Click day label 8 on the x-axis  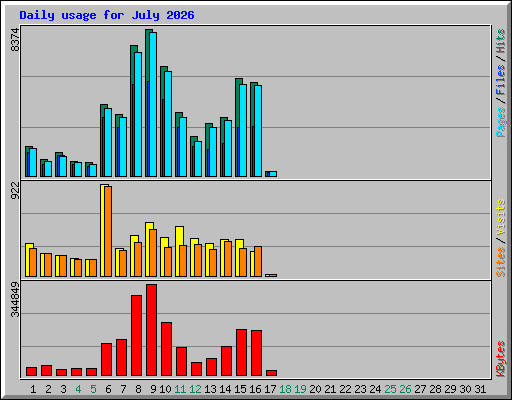pyautogui.click(x=138, y=389)
